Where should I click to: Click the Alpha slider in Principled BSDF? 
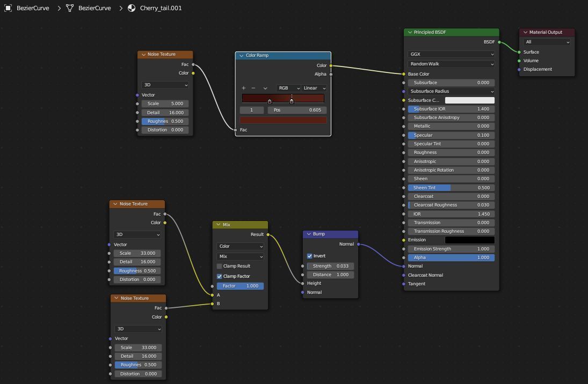451,258
